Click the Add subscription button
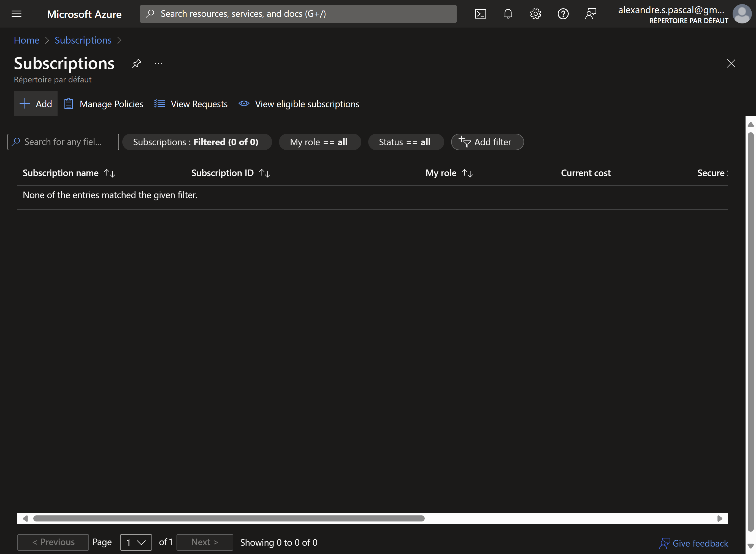Image resolution: width=756 pixels, height=554 pixels. coord(36,104)
